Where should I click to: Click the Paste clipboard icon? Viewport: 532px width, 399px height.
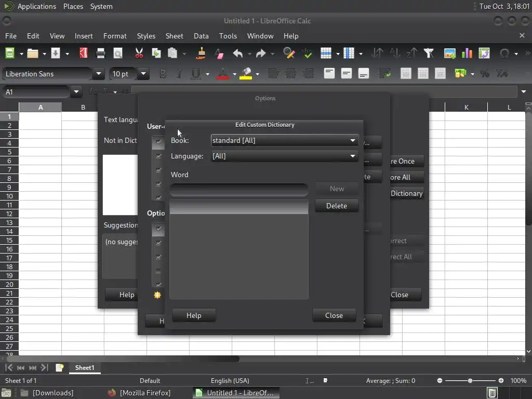click(x=172, y=54)
